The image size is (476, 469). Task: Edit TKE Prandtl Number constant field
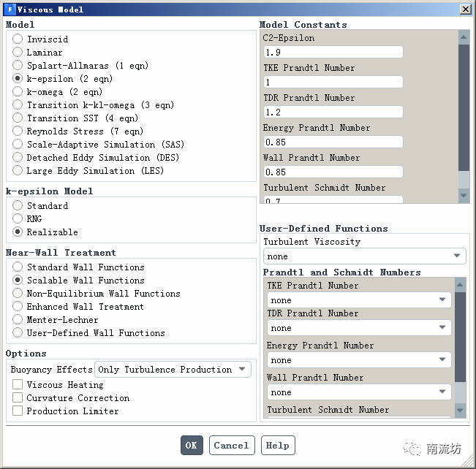click(x=333, y=82)
